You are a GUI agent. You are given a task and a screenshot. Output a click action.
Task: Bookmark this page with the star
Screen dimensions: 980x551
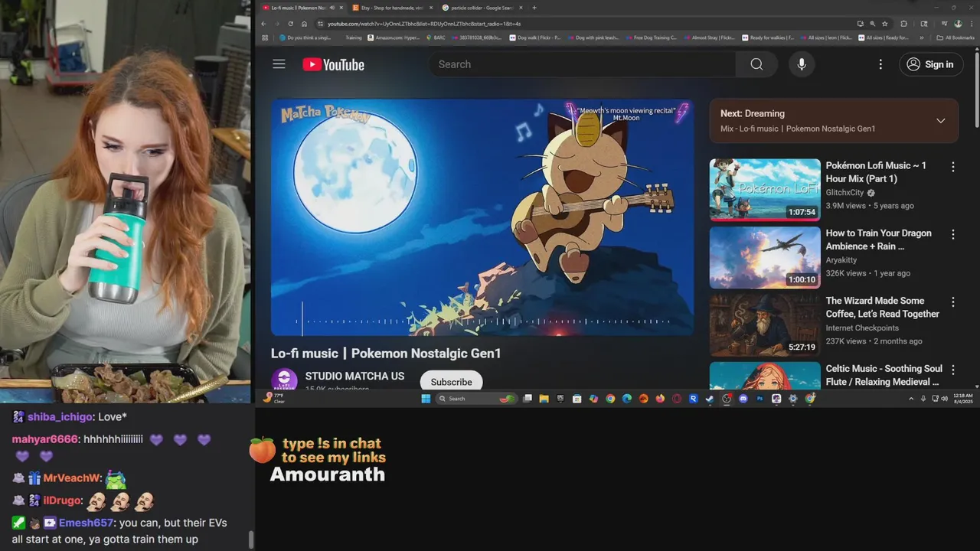(x=885, y=24)
